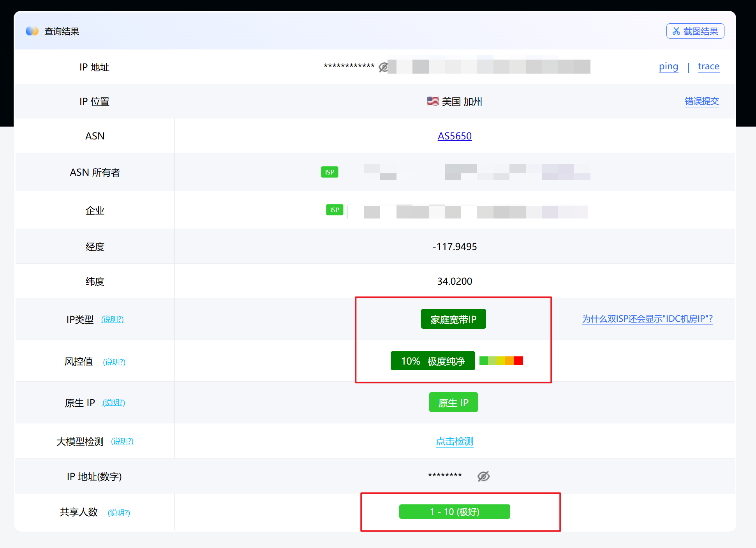Open the AS5650 ASN link

pos(455,136)
